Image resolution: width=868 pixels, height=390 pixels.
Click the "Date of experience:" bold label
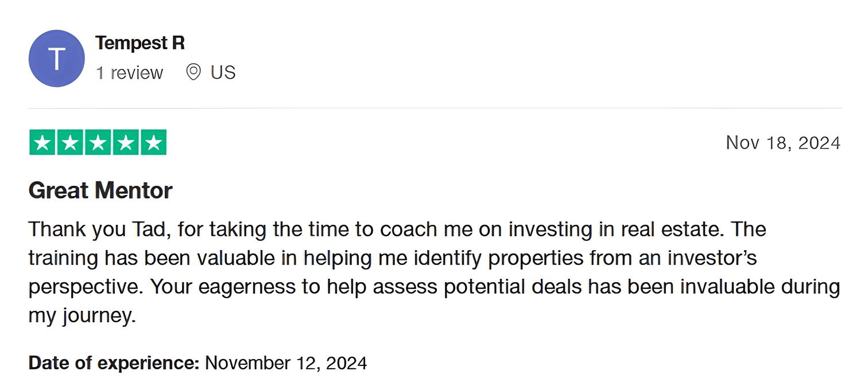tap(114, 363)
